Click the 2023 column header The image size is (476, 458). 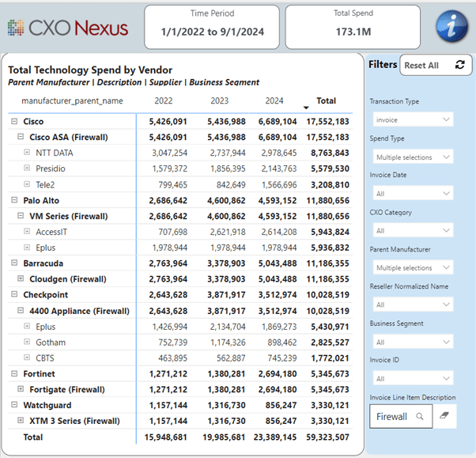[220, 101]
